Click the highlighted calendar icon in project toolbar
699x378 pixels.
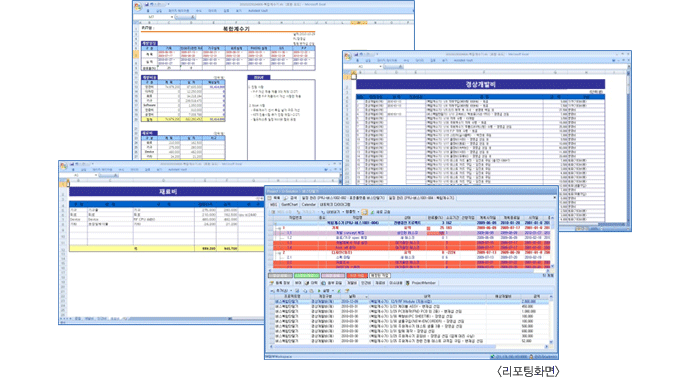pos(365,212)
